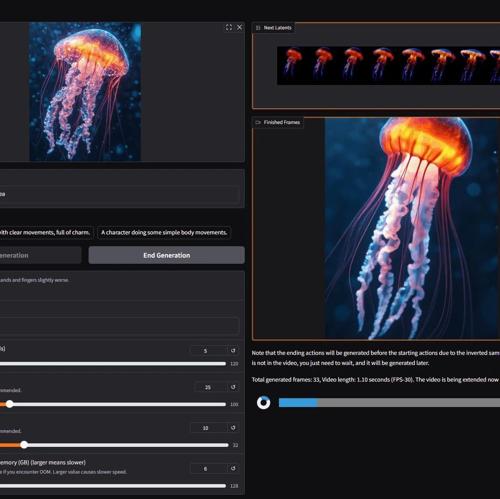
Task: Click the GPU memory slider track with max 128
Action: [x=113, y=486]
